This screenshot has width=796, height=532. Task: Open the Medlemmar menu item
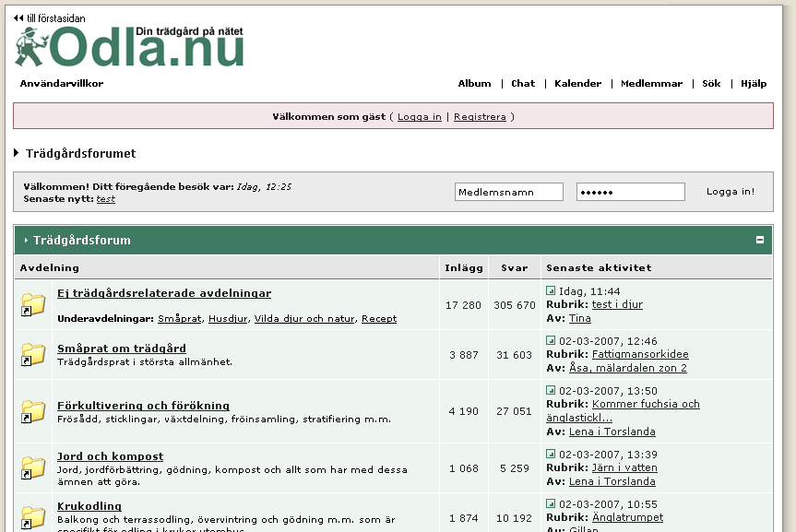(651, 84)
